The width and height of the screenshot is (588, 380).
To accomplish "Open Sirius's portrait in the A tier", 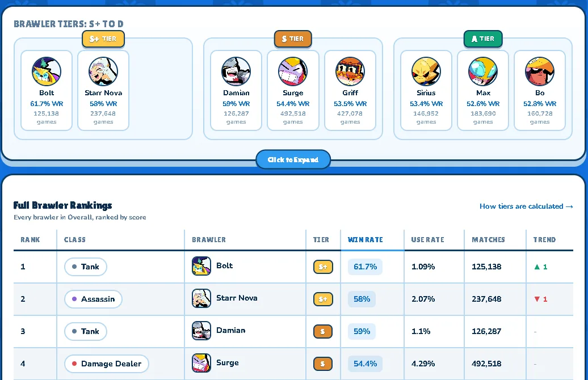I will (426, 71).
